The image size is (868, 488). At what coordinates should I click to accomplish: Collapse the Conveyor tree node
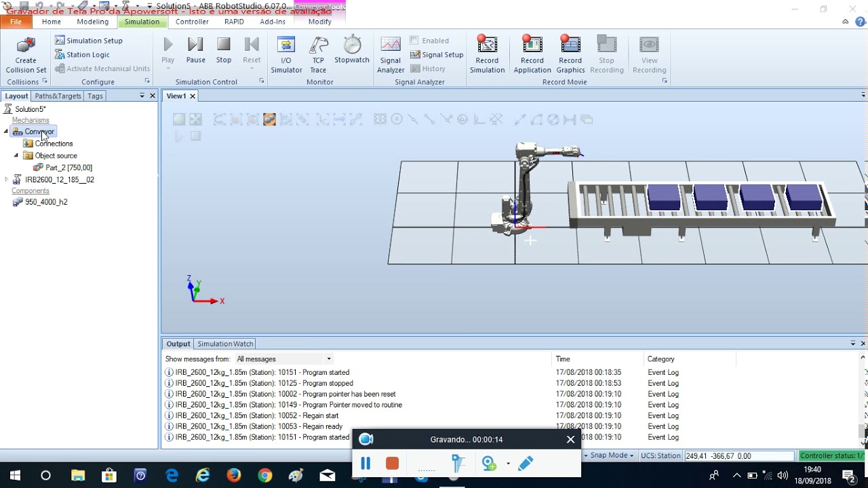[x=7, y=131]
